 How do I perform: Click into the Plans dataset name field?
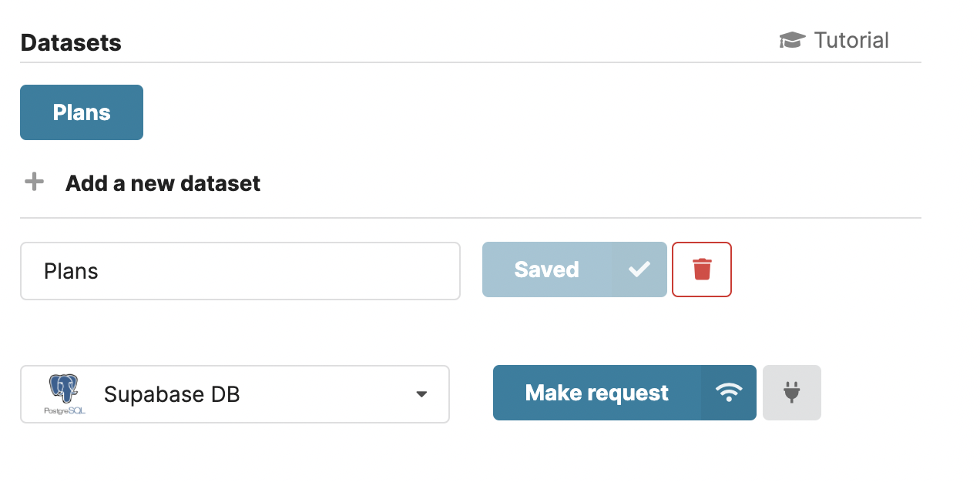[x=240, y=271]
